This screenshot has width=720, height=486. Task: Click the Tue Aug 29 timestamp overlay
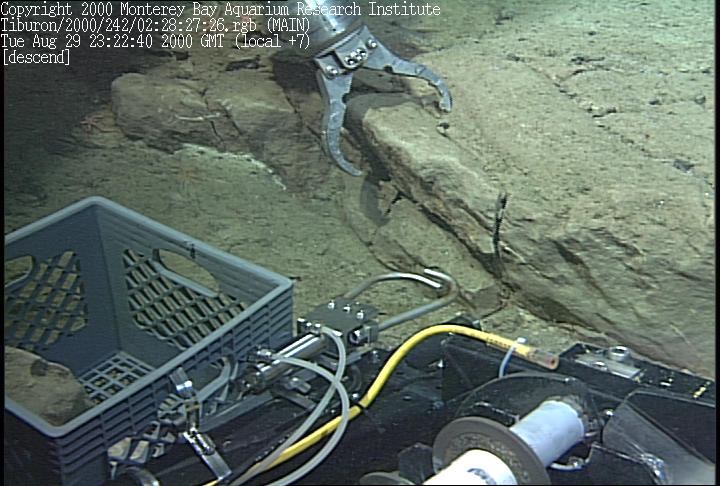point(115,42)
